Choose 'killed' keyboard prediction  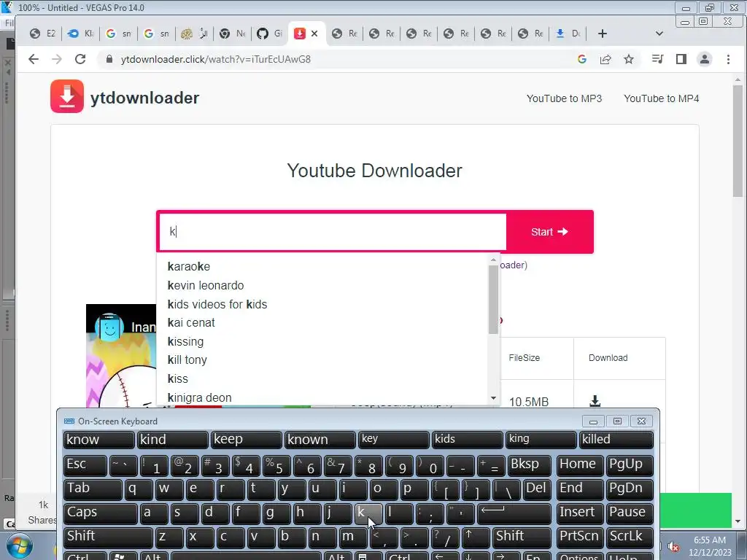pyautogui.click(x=616, y=440)
